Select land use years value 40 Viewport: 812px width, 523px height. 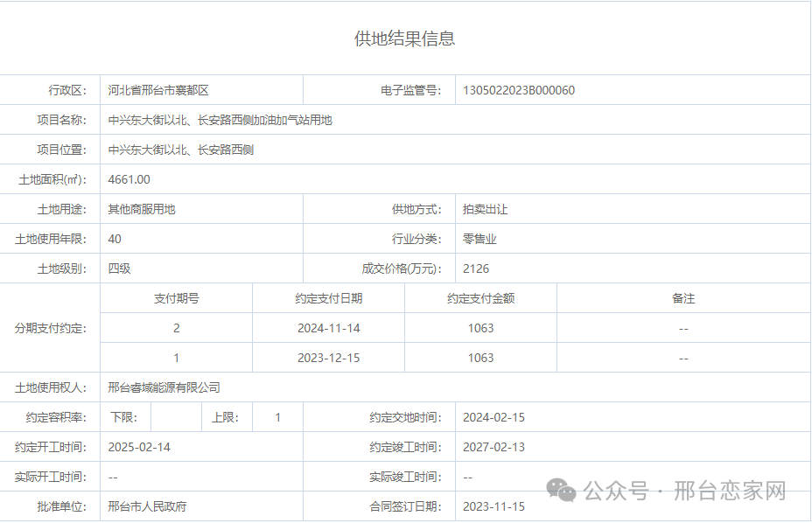coord(115,240)
